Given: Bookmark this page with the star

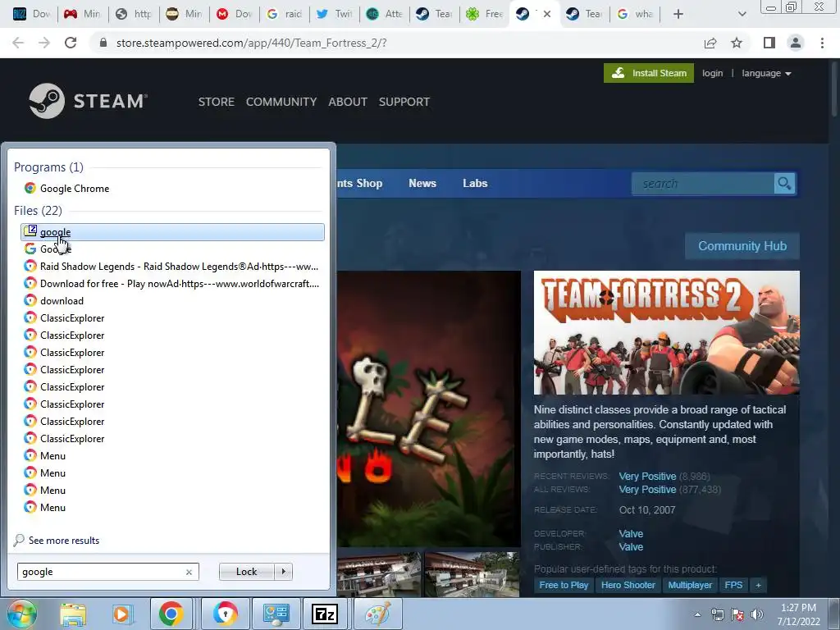Looking at the screenshot, I should (737, 43).
